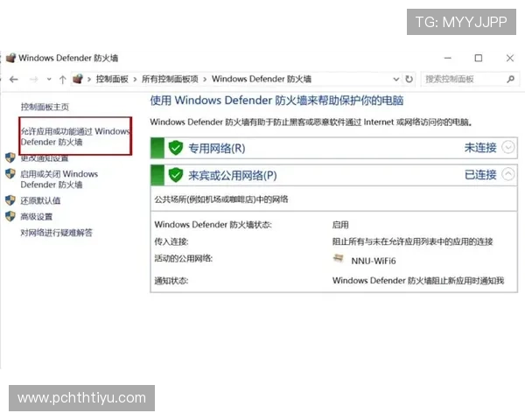Click the 活动的公用网络 label
Image resolution: width=525 pixels, height=420 pixels.
[x=184, y=258]
